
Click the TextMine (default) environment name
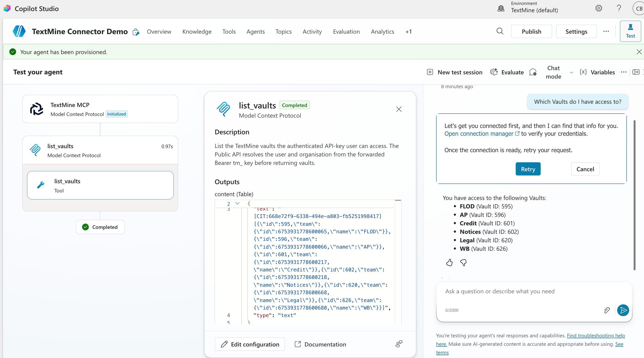534,10
